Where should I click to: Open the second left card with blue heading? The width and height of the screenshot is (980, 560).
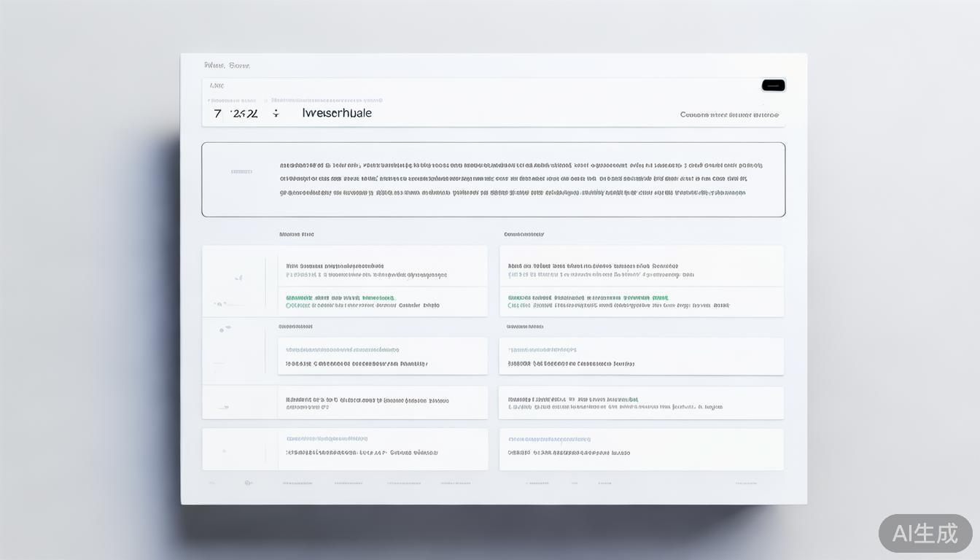point(382,356)
